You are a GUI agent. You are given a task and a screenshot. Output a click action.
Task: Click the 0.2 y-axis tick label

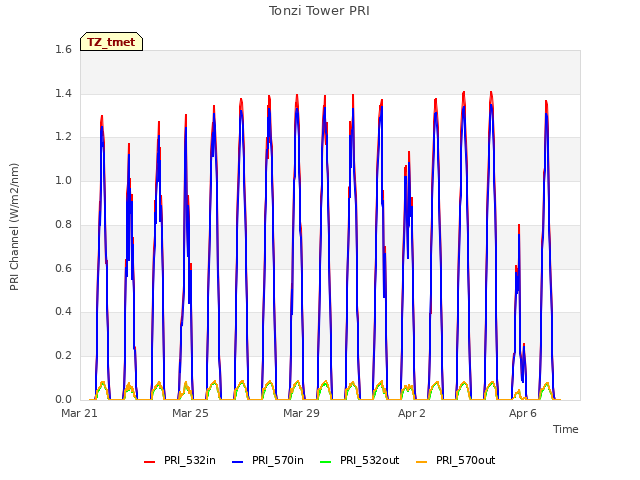(x=63, y=356)
